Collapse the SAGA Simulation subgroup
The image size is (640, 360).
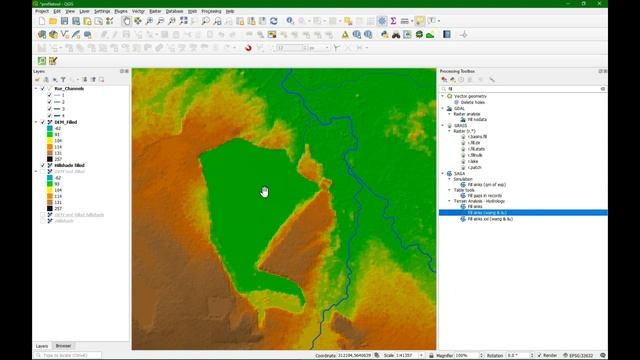(x=449, y=179)
